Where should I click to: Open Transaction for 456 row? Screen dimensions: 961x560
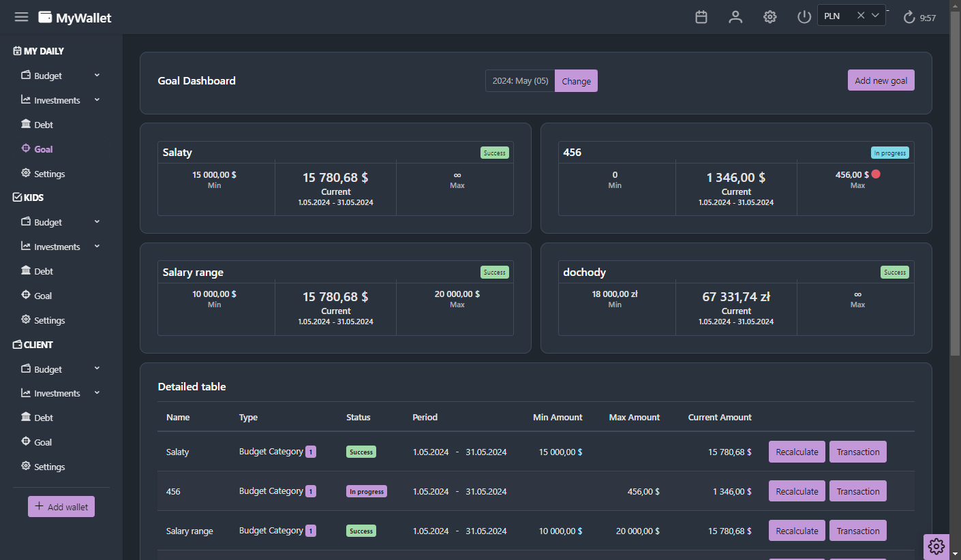[858, 491]
